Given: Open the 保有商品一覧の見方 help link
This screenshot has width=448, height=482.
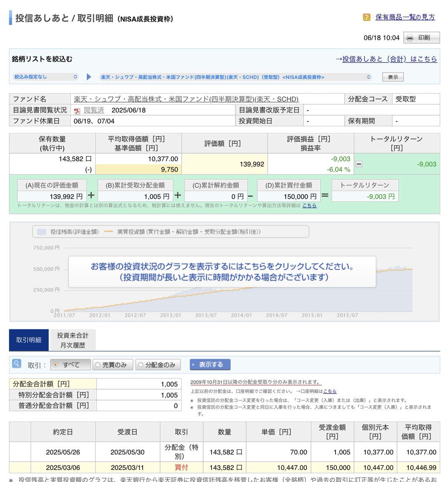Looking at the screenshot, I should [x=405, y=17].
